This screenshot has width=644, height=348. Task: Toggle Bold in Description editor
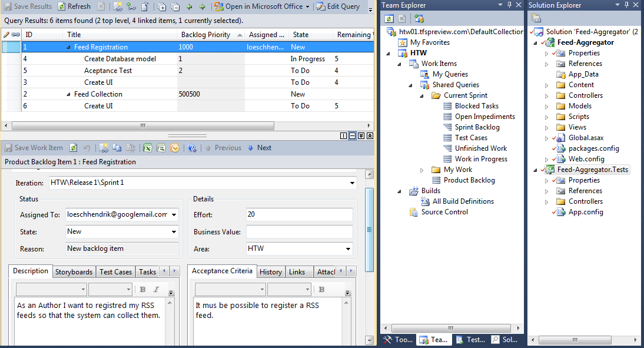coord(142,289)
